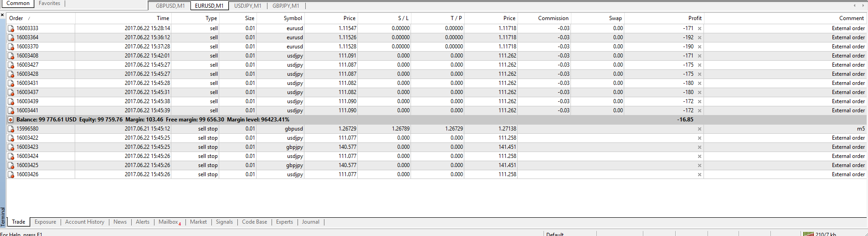This screenshot has height=236, width=868.
Task: Sort the trade list by Profit column header
Action: tap(694, 18)
